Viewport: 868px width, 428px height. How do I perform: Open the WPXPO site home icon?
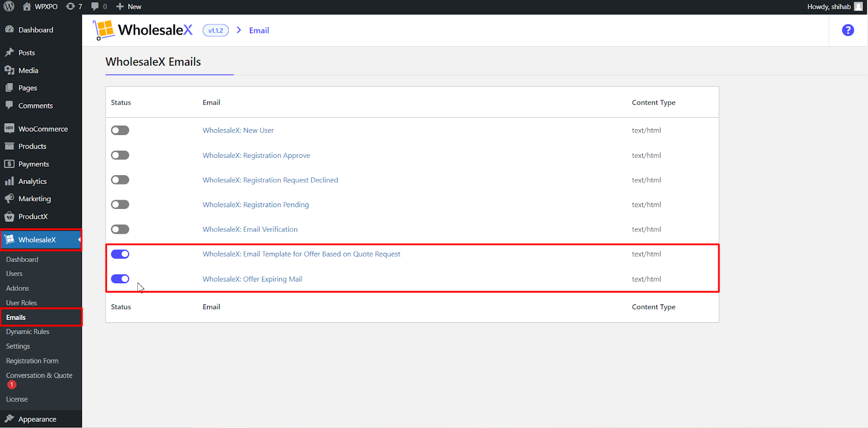pos(27,7)
